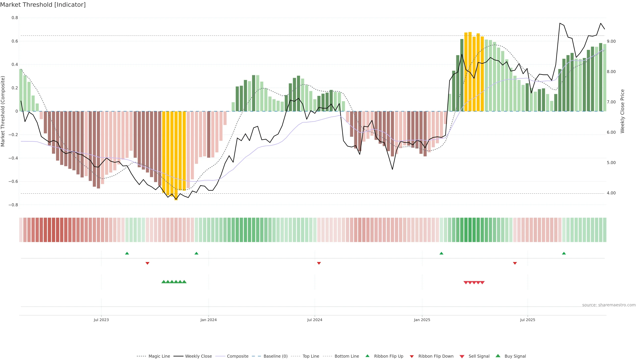Click the ribbon flip up triangle after Jan 2025
644x362 pixels.
(x=441, y=253)
